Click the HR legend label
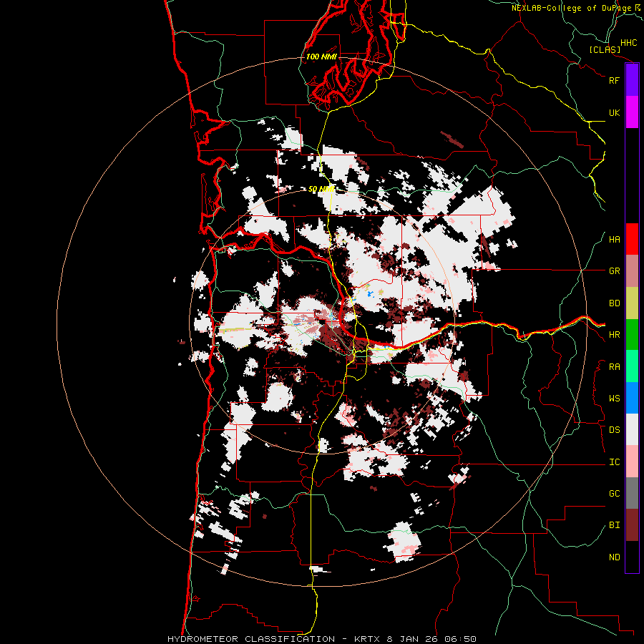Viewport: 644px width, 644px height. (x=614, y=335)
